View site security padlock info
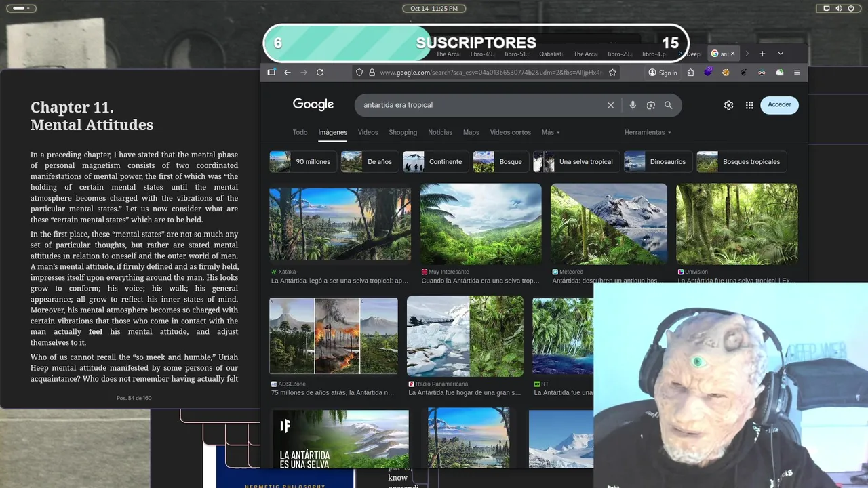 (371, 73)
